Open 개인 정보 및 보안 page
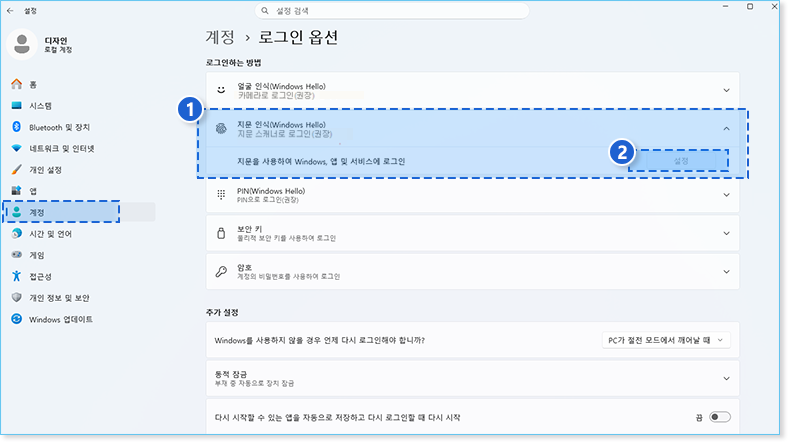The height and width of the screenshot is (442, 788). 59,298
